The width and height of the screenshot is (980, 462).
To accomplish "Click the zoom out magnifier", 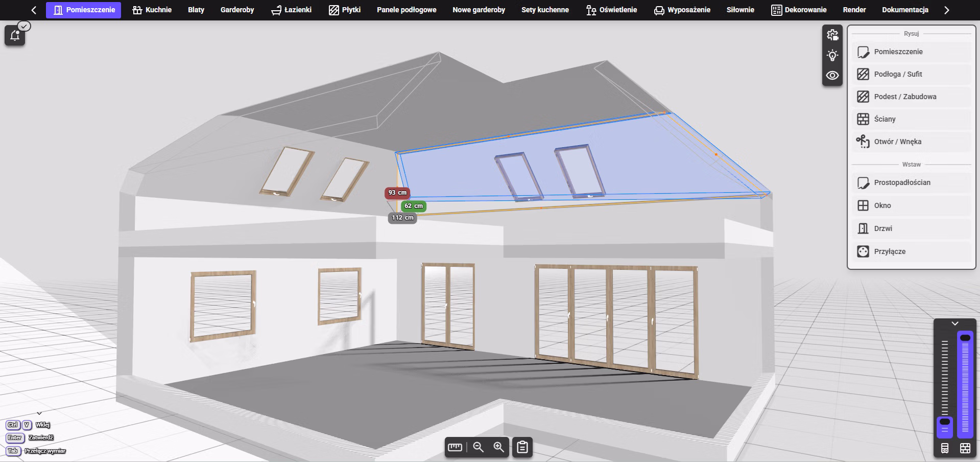I will point(479,447).
